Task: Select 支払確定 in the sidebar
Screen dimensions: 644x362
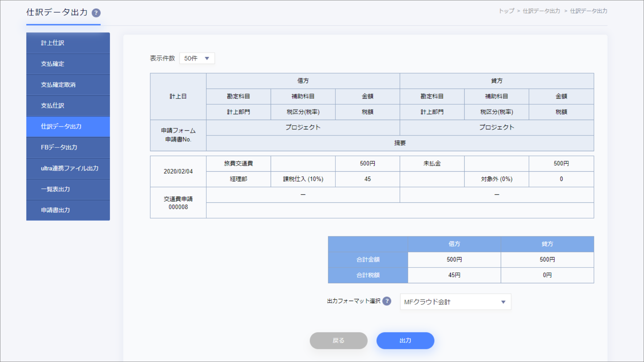Action: click(68, 64)
